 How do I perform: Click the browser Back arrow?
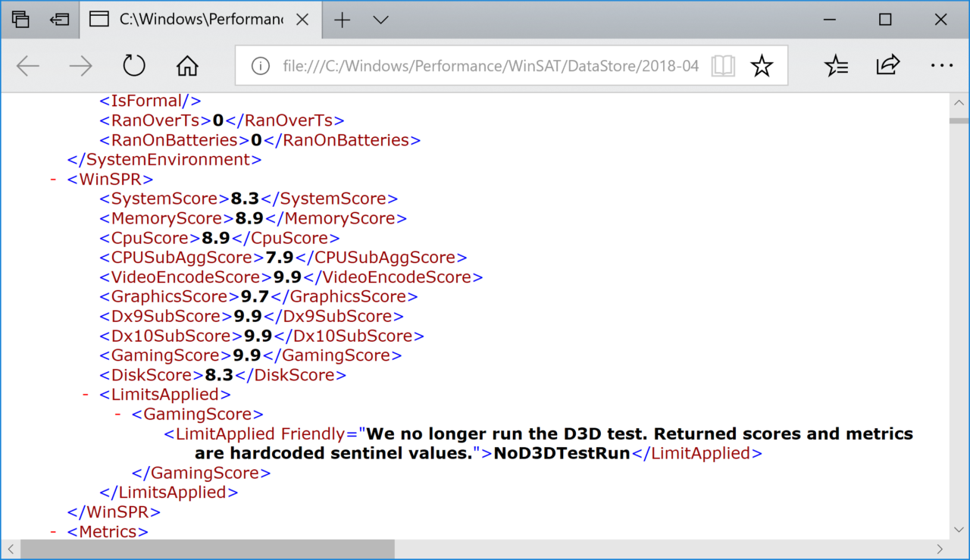[28, 66]
